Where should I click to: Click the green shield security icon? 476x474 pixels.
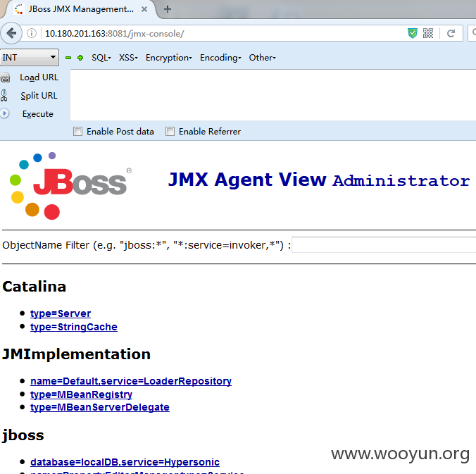point(412,33)
